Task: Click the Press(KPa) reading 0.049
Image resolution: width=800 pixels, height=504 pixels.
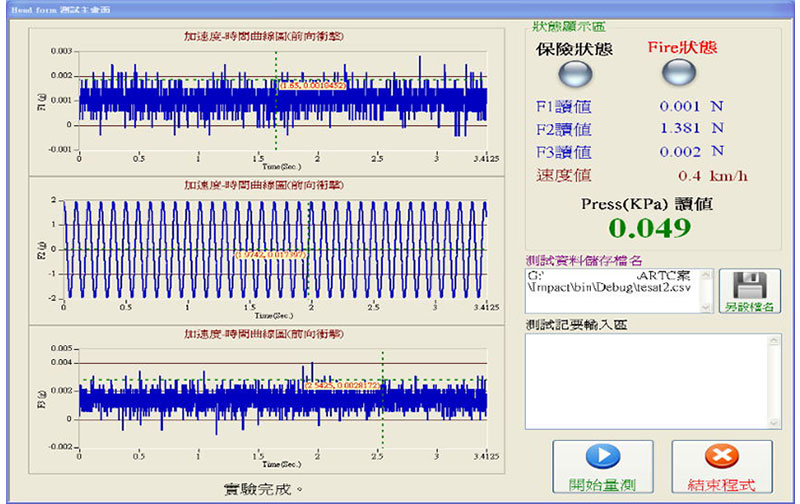Action: click(651, 227)
